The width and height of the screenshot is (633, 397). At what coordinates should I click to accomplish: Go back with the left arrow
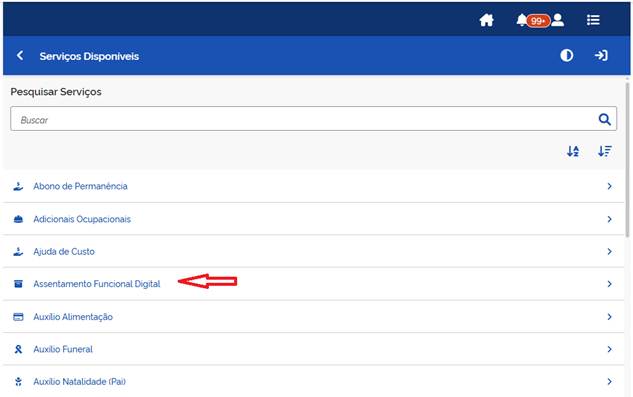[x=20, y=55]
